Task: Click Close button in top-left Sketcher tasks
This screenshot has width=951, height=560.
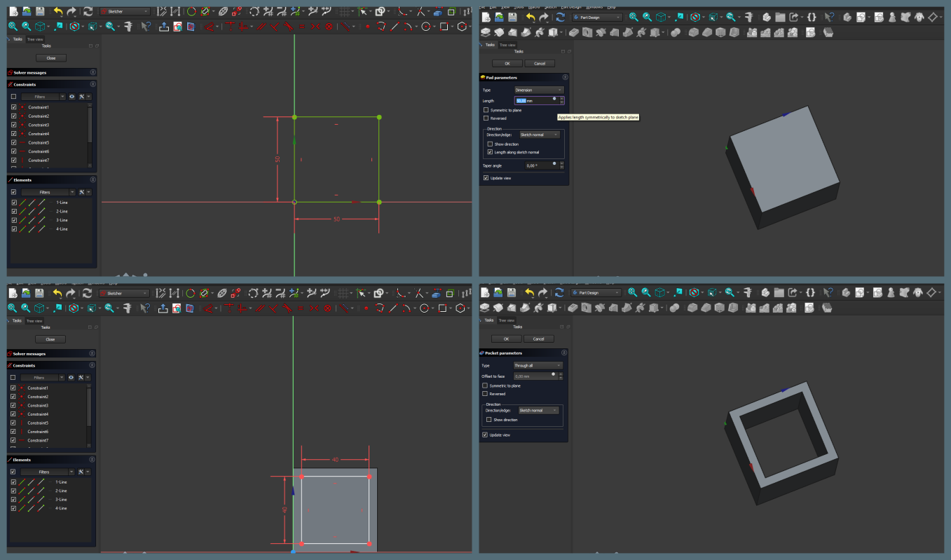Action: pyautogui.click(x=50, y=57)
